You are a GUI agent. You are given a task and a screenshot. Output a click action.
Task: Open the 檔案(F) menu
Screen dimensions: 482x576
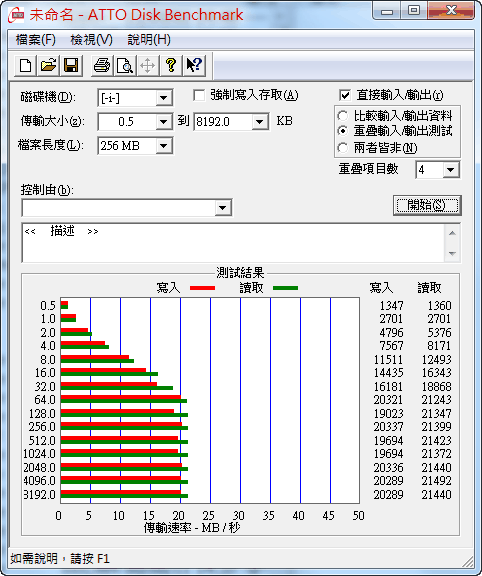pos(36,40)
